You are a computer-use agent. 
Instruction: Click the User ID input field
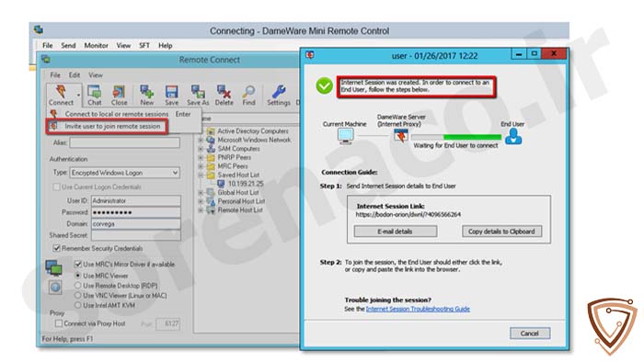(135, 200)
